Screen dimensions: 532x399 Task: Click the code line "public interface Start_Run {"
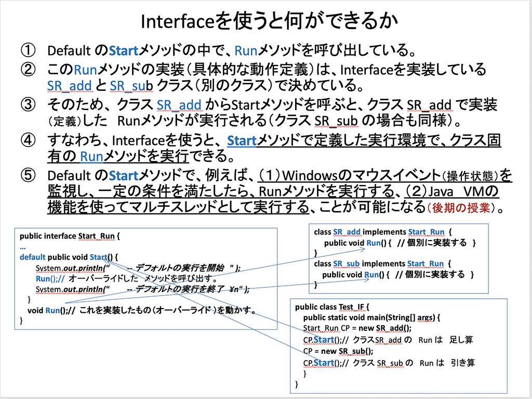click(70, 236)
